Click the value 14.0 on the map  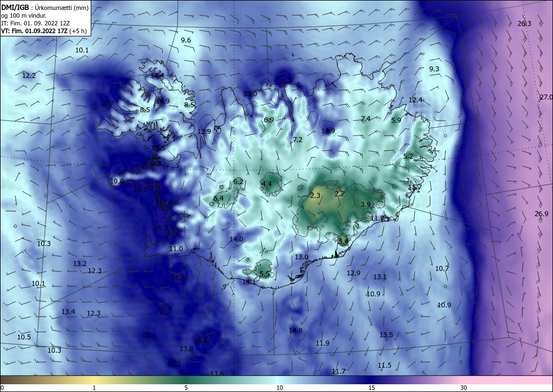[x=236, y=239]
